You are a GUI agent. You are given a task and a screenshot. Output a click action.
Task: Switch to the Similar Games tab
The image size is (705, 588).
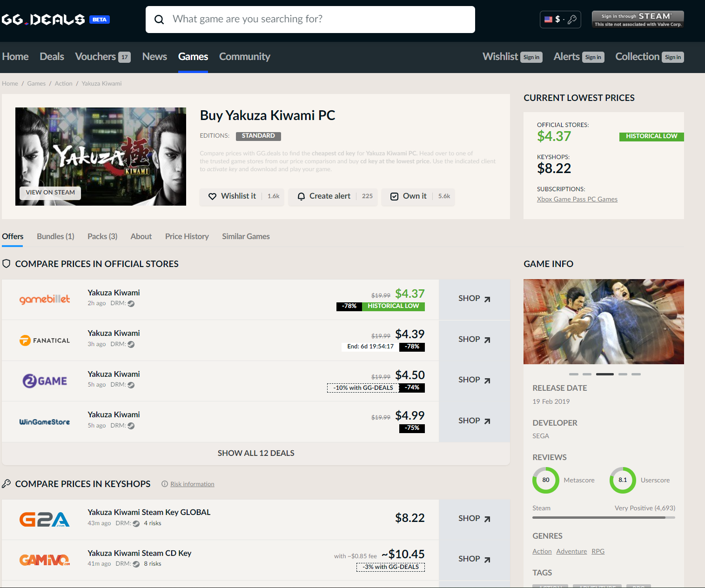point(246,236)
